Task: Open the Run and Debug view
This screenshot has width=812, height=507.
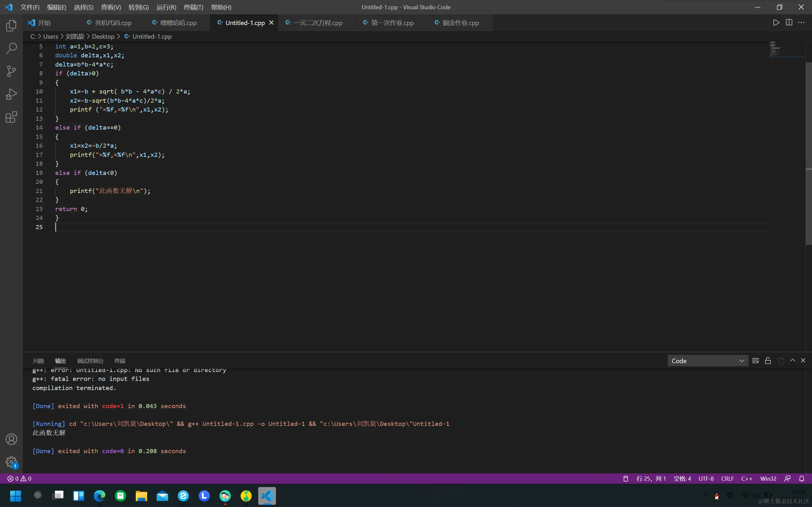Action: (x=11, y=94)
